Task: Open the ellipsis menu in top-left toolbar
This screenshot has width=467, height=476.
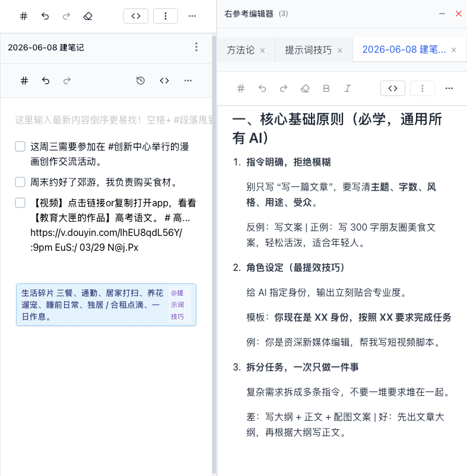Action: point(192,16)
